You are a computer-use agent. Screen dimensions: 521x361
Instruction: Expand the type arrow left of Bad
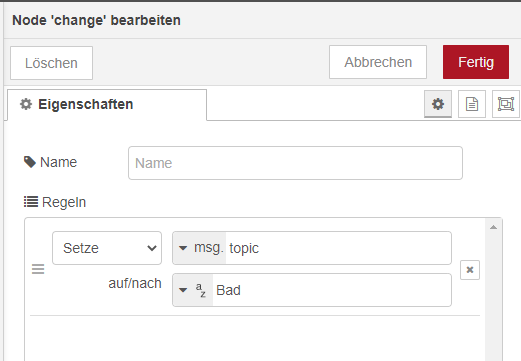(x=183, y=290)
